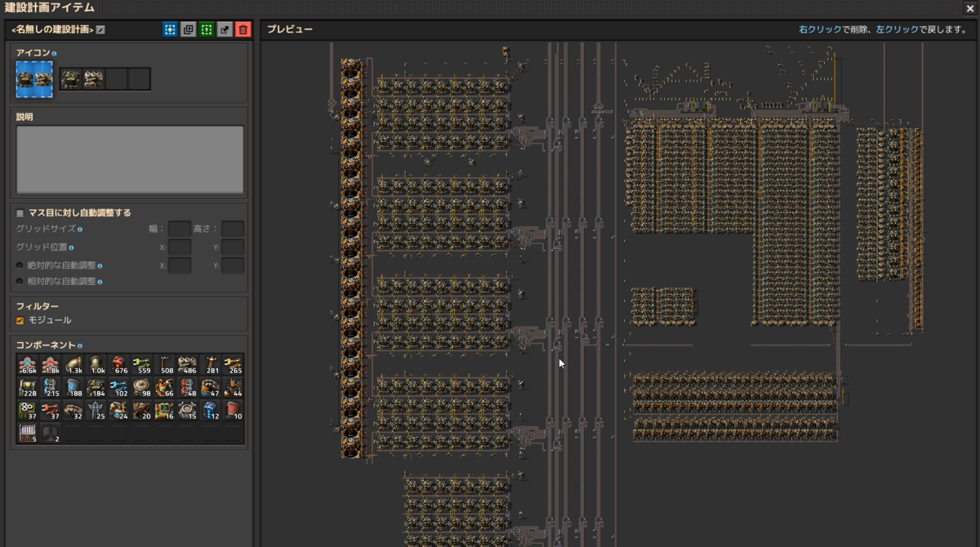The width and height of the screenshot is (980, 547).
Task: Click the component showing 228
Action: pos(28,387)
